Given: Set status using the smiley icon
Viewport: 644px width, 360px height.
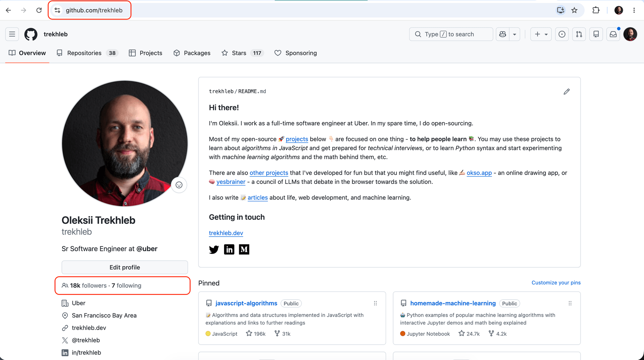Looking at the screenshot, I should (179, 185).
